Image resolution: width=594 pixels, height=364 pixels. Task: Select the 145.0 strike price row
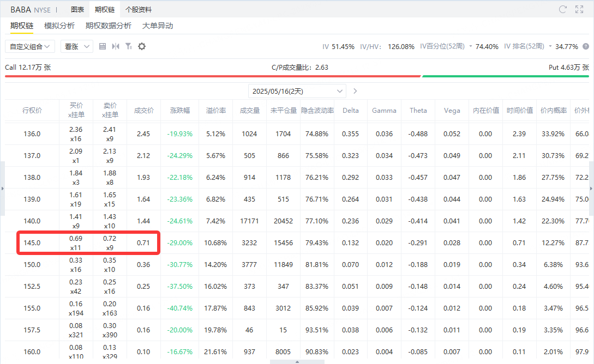coord(31,242)
